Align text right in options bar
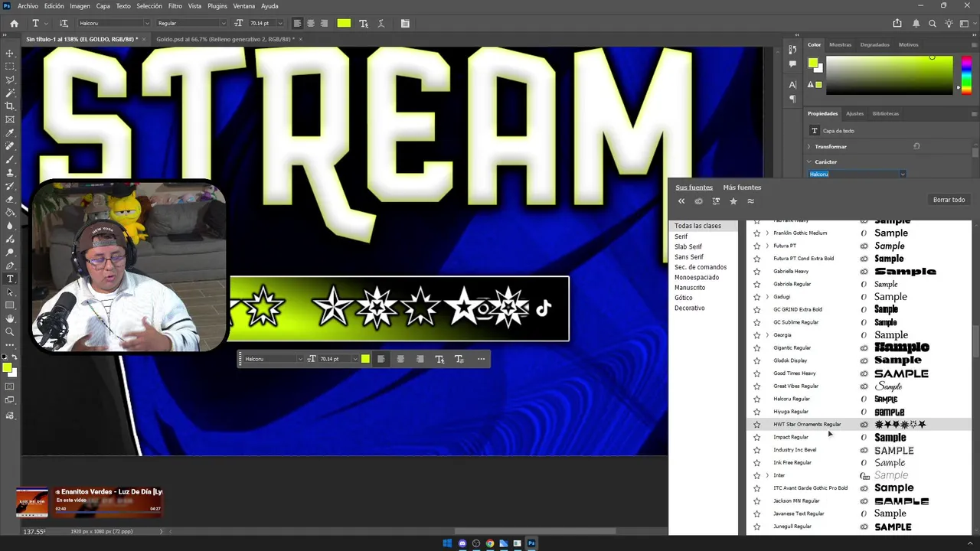 [323, 23]
